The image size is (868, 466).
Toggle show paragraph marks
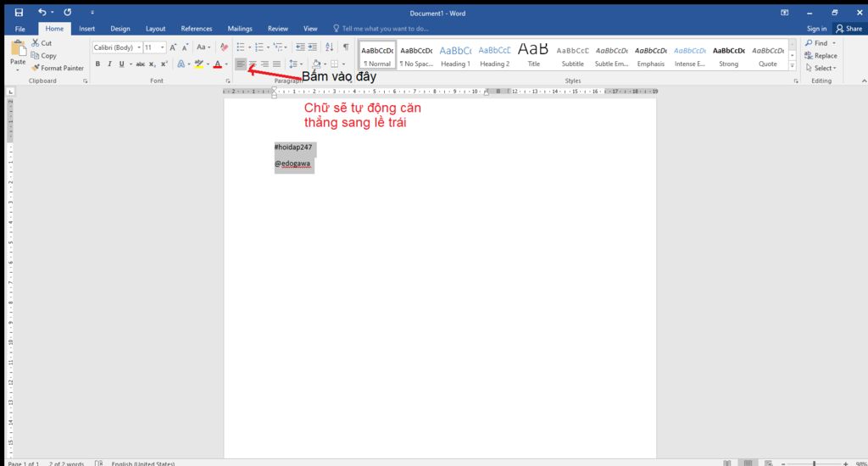[x=346, y=47]
